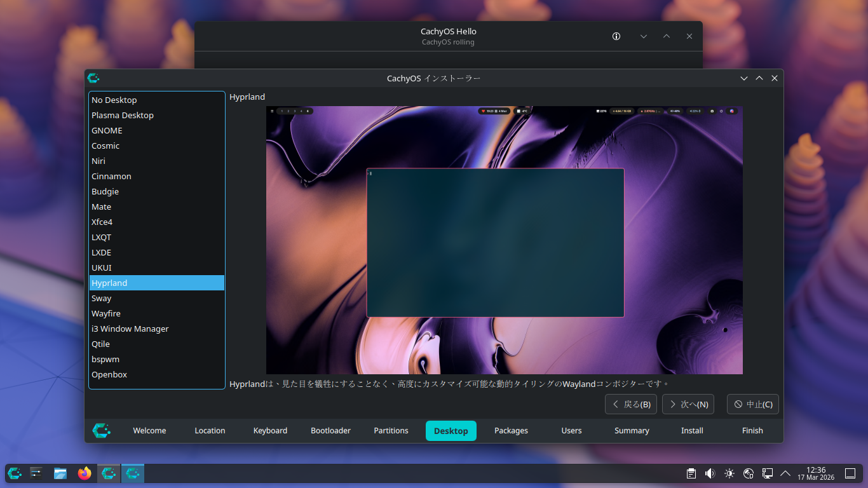Select Cinnamon in the list
Screen dimensions: 868x488
tap(157, 176)
